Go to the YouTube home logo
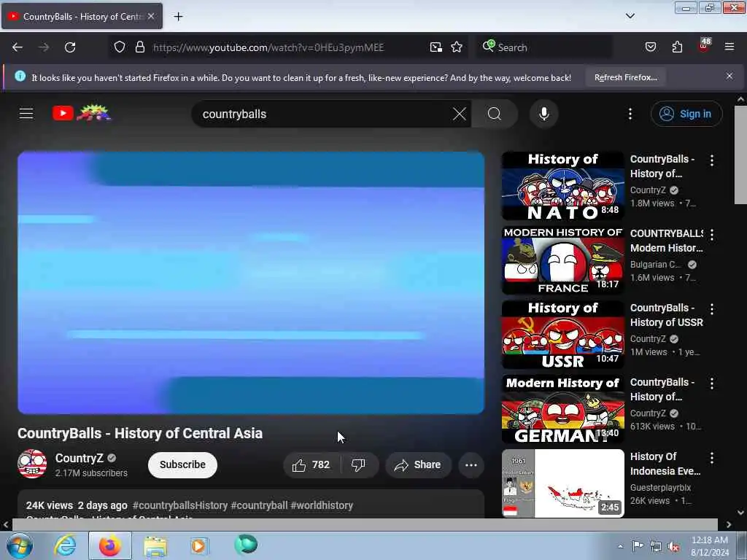 click(x=82, y=113)
